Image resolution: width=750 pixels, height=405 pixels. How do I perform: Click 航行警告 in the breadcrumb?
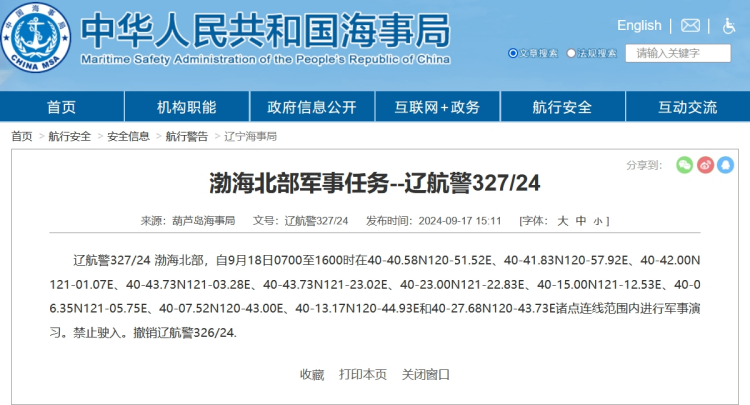click(187, 136)
